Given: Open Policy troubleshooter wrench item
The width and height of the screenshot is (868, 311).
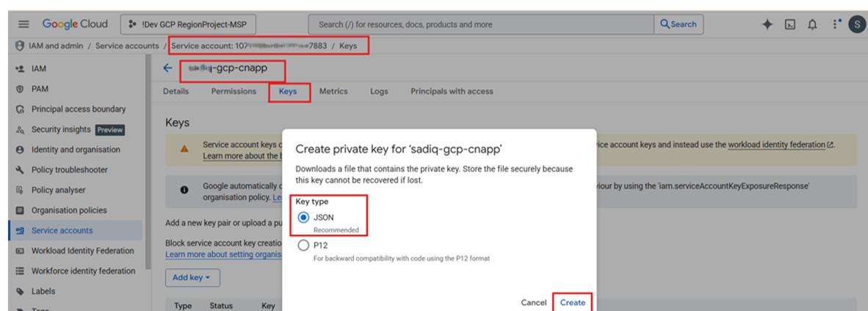Looking at the screenshot, I should pyautogui.click(x=69, y=170).
